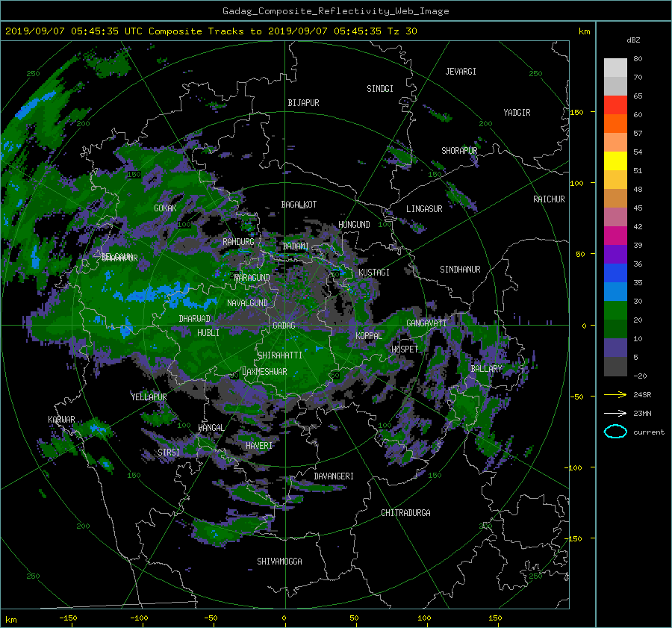Click the SHIVAMOGGA city label
The width and height of the screenshot is (672, 628).
(x=279, y=562)
